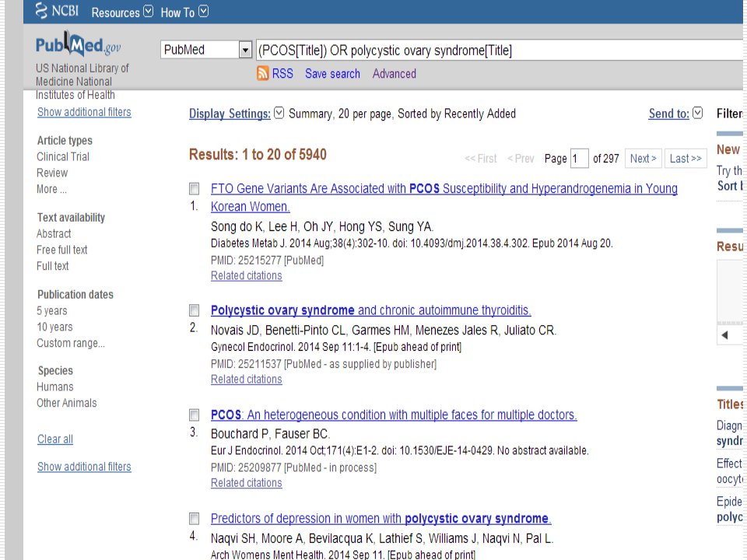Open Polycystic ovary syndrome thyroiditis article
The image size is (747, 560).
click(x=371, y=310)
